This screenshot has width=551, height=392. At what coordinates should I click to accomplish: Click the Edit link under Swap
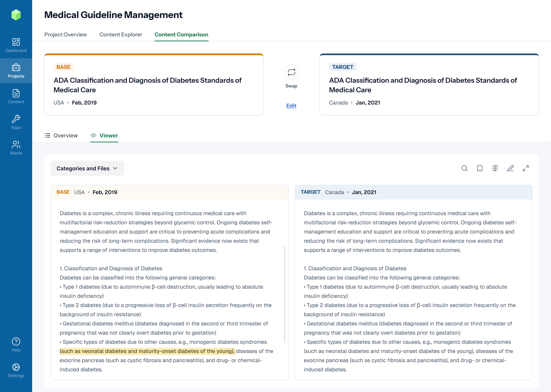coord(291,106)
